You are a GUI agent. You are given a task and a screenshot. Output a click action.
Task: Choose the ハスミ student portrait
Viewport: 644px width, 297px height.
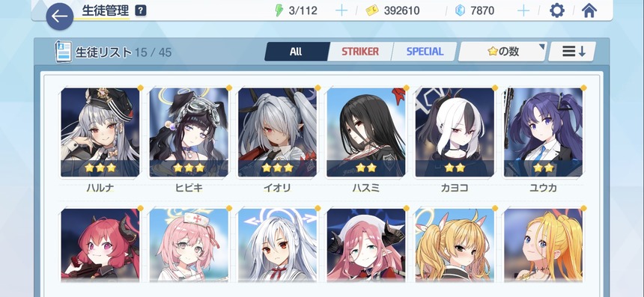point(366,132)
